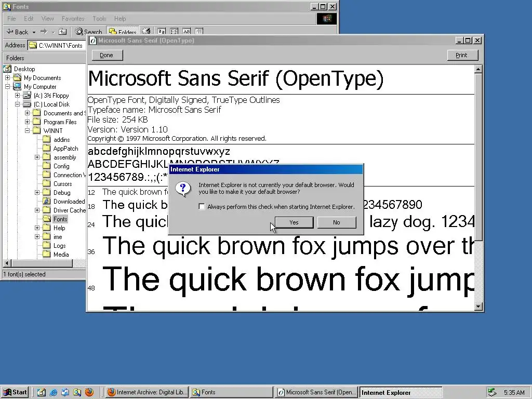Click Yes to make Internet Explorer default
Viewport: 532px width, 399px height.
[x=294, y=222]
